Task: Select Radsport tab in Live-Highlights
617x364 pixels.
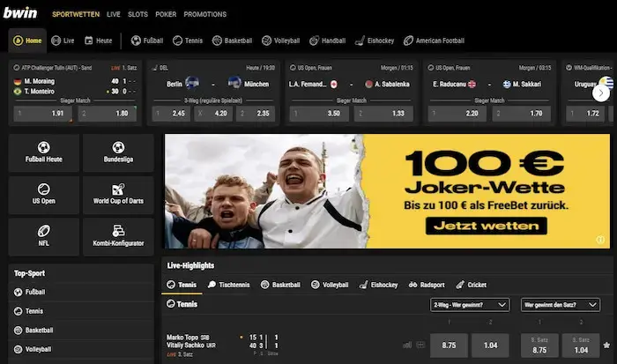Action: point(427,285)
